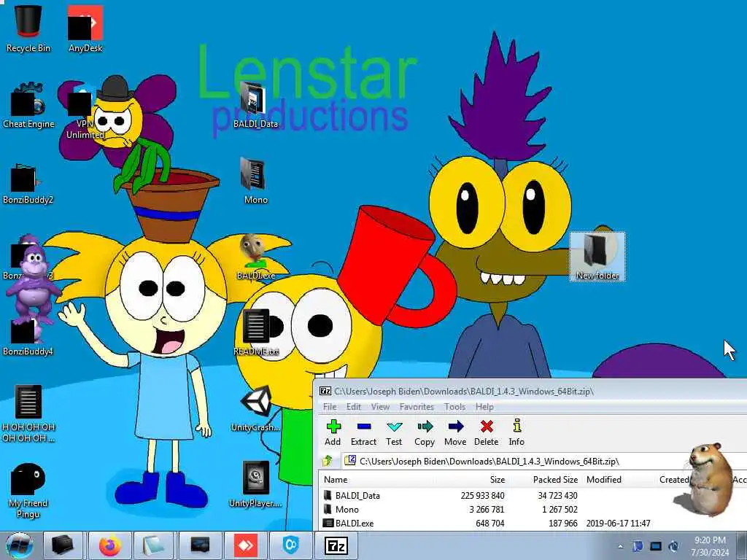The width and height of the screenshot is (747, 560).
Task: Click the taskbar clock showing 9:20 PM
Action: (x=710, y=546)
